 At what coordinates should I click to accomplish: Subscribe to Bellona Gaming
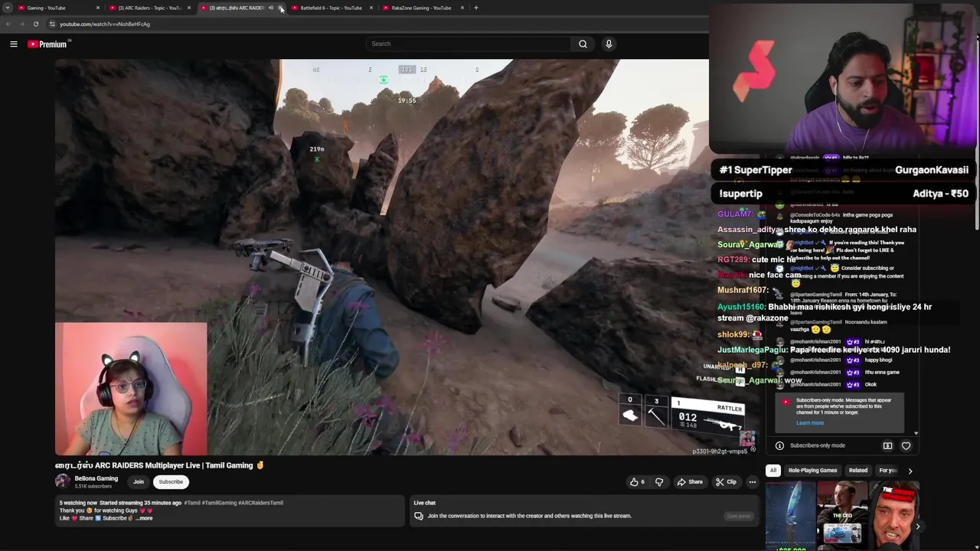171,482
